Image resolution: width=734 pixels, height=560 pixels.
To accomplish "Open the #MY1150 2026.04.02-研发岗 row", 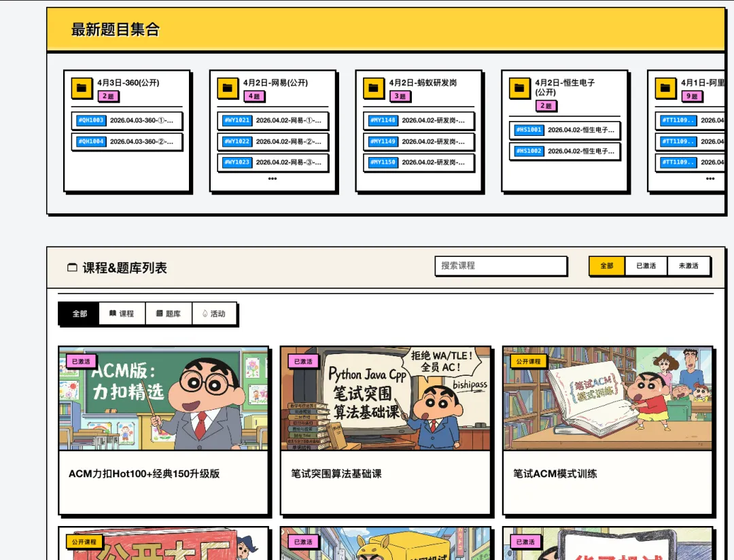I will [x=419, y=162].
